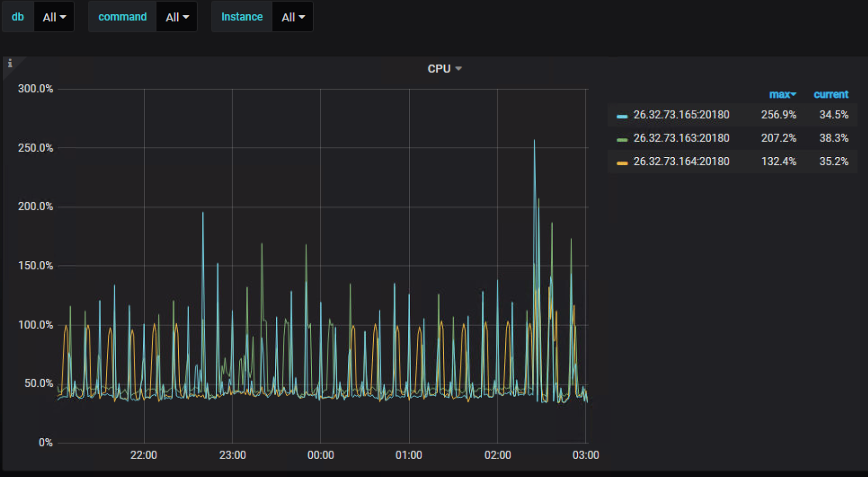Open the panel info tooltip icon
Viewport: 868px width, 477px height.
[x=10, y=63]
